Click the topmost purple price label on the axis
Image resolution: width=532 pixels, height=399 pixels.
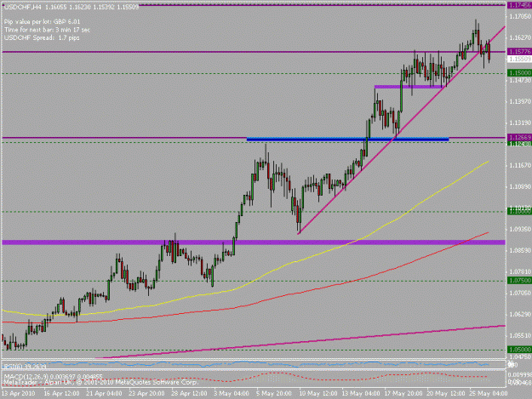tap(519, 5)
